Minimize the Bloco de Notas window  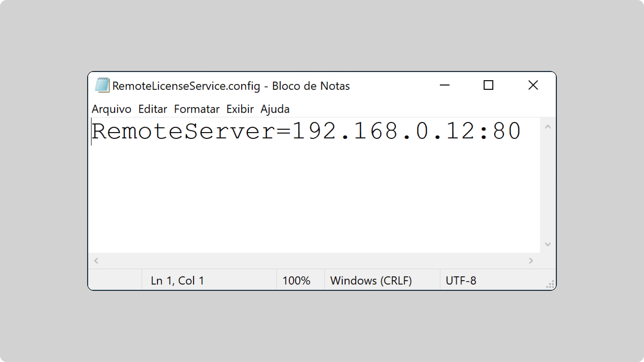pos(445,85)
